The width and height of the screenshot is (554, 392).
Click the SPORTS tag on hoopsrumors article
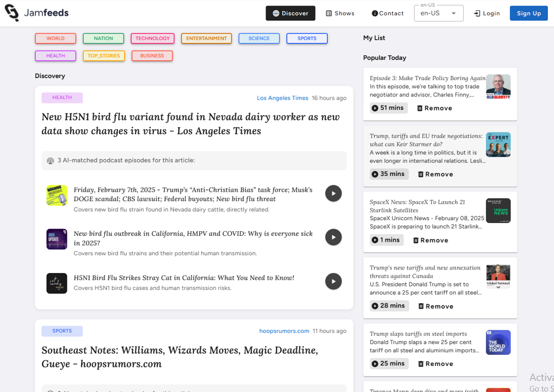pos(62,331)
